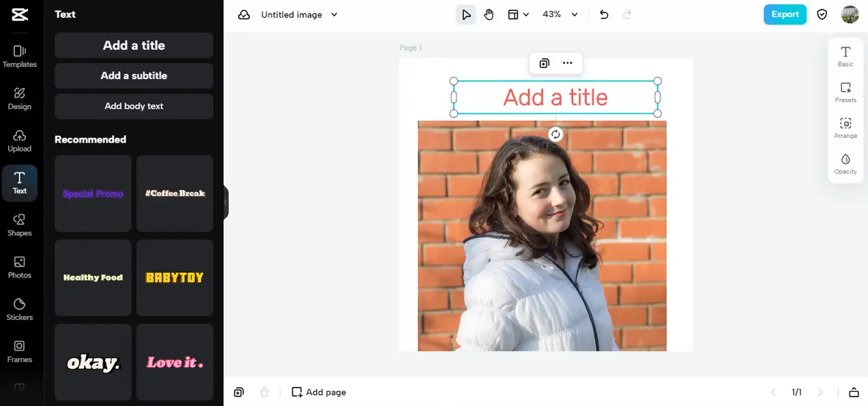The width and height of the screenshot is (868, 406).
Task: Choose the Healthy Food text preset
Action: [93, 278]
